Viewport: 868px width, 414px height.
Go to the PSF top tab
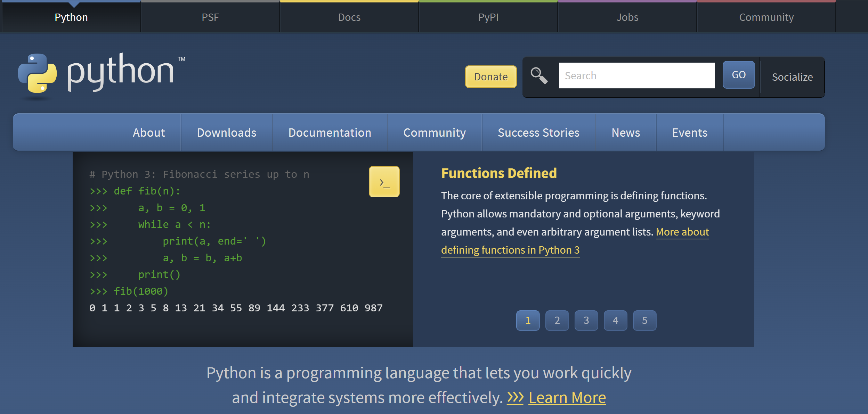[x=210, y=17]
